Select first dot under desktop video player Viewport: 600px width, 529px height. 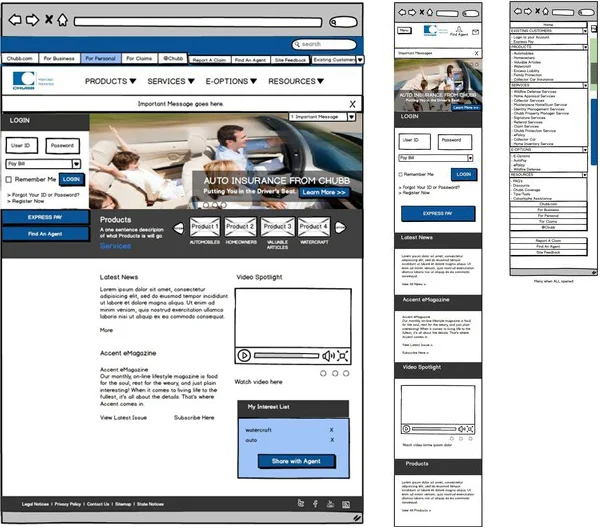pos(323,373)
